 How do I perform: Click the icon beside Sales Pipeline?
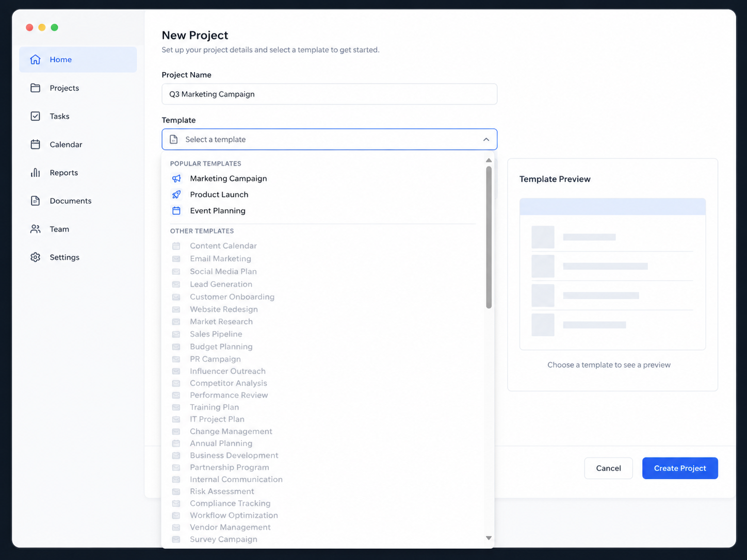coord(176,334)
